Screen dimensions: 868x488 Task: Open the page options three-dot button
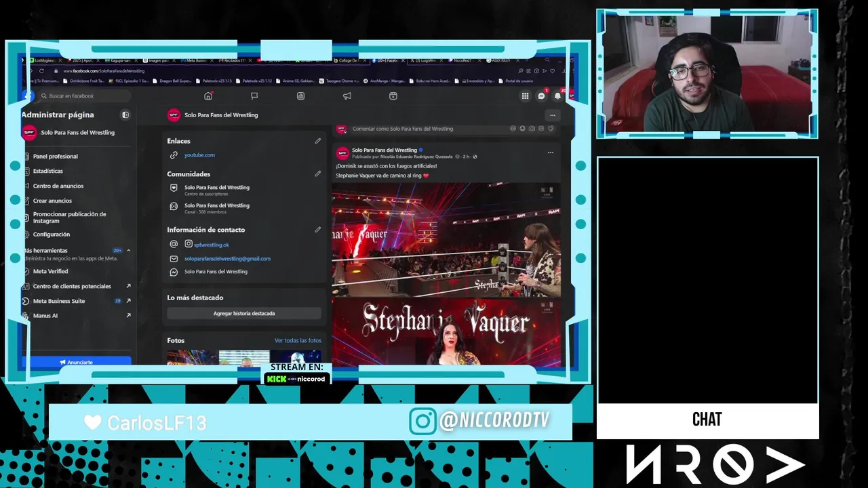553,115
